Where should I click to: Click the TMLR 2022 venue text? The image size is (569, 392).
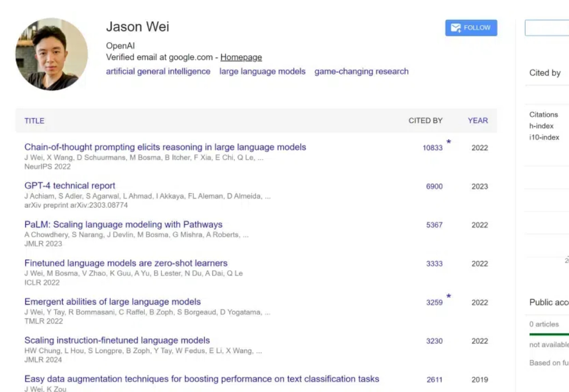click(x=44, y=321)
